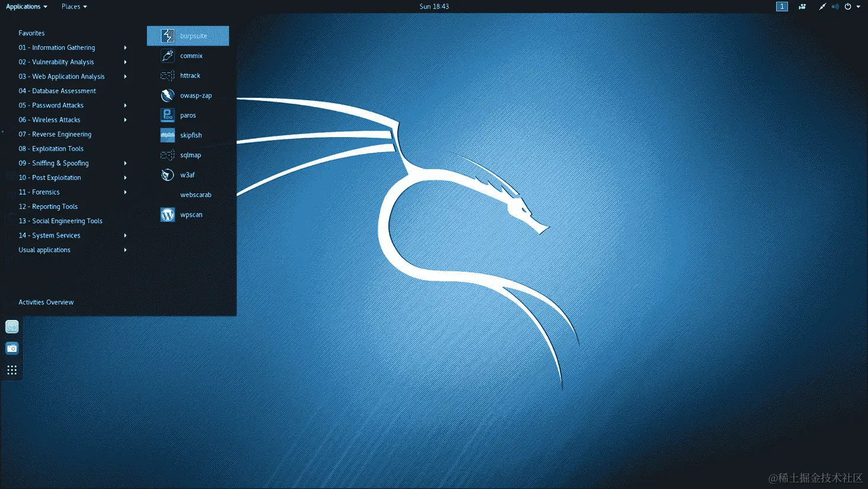
Task: Launch skipfish from its icon
Action: [x=168, y=135]
